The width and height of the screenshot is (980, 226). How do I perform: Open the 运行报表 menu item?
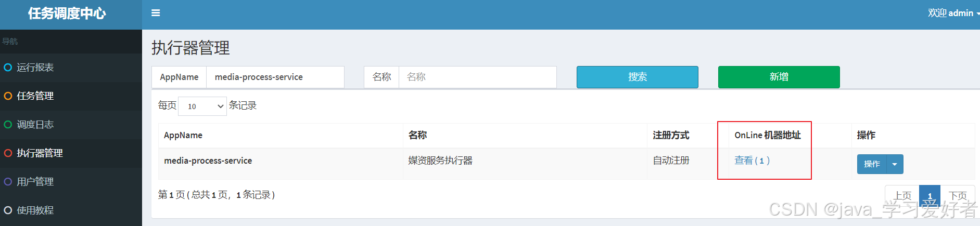click(x=71, y=68)
